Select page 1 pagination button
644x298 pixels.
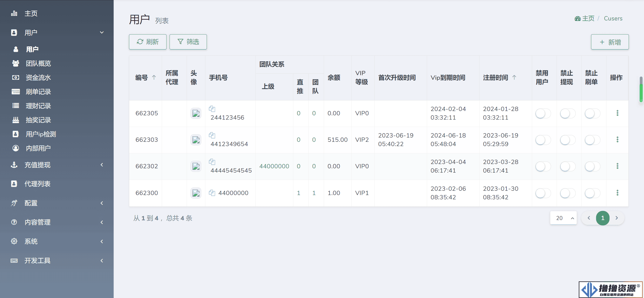(x=603, y=218)
